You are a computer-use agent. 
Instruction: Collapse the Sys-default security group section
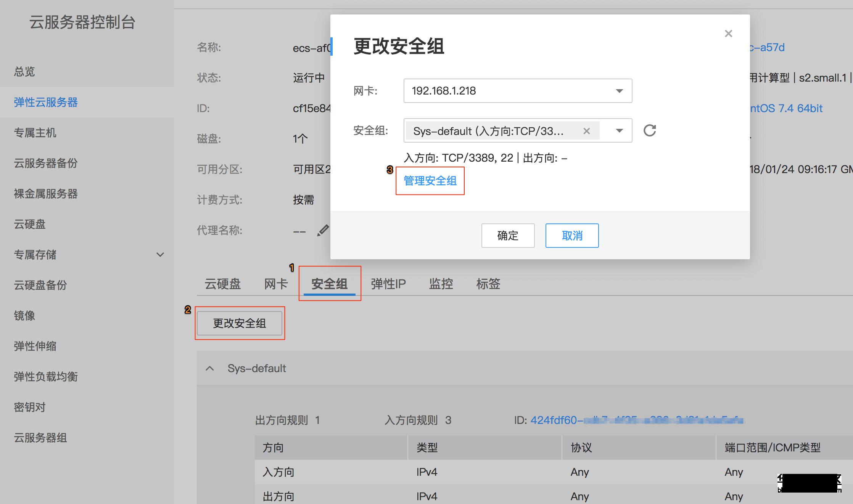pos(210,368)
